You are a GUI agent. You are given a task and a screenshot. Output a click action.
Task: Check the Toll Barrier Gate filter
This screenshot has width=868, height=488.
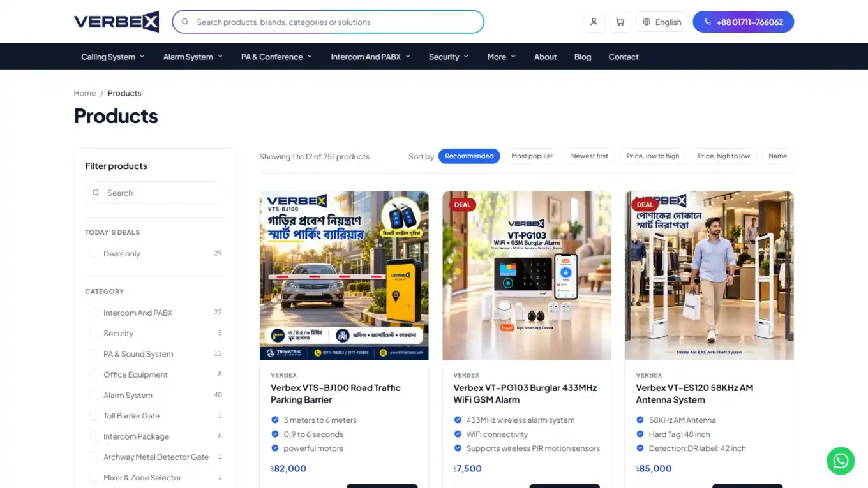click(94, 416)
